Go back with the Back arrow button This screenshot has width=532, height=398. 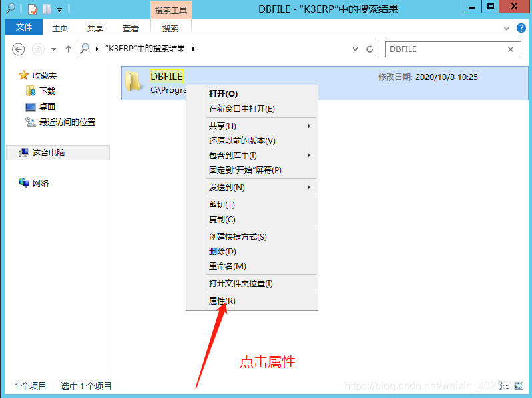[18, 49]
